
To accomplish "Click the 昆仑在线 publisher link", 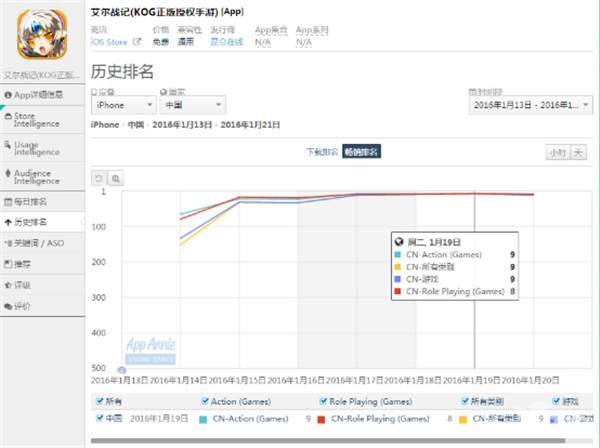I will coord(227,42).
